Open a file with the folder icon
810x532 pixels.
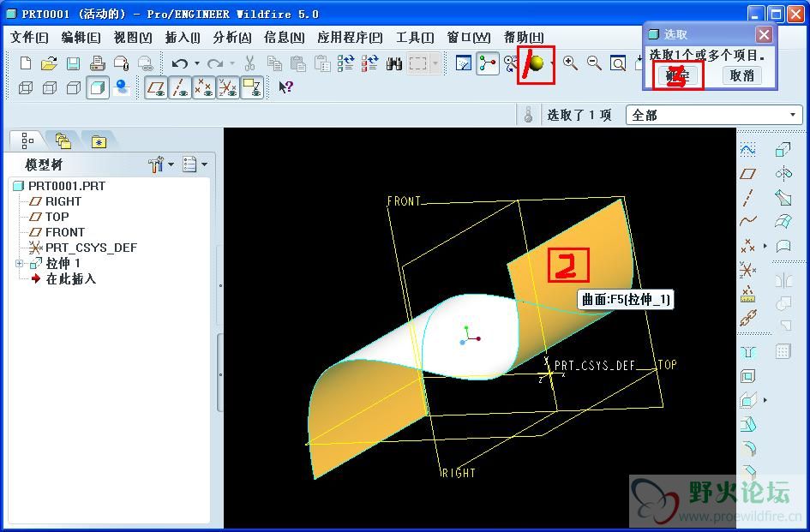49,63
